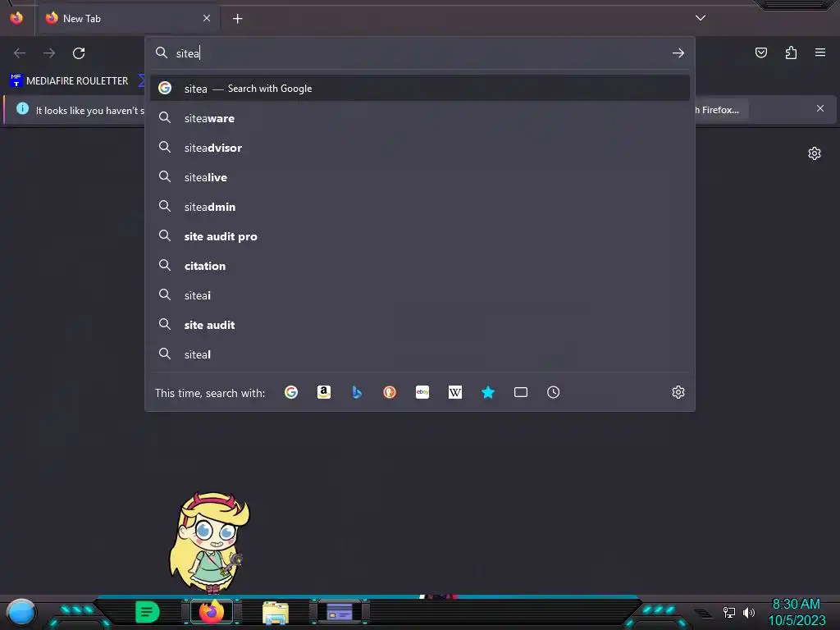Choose the siteai suggestion
This screenshot has height=630, width=840.
coord(420,295)
